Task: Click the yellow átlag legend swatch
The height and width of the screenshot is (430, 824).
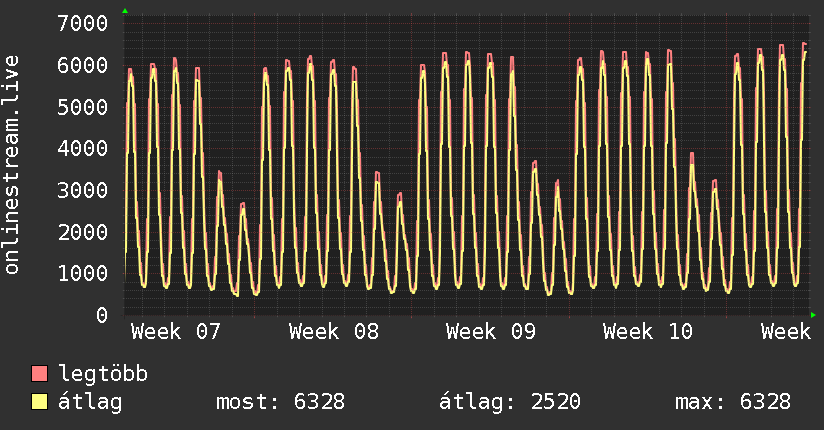Action: (x=40, y=402)
